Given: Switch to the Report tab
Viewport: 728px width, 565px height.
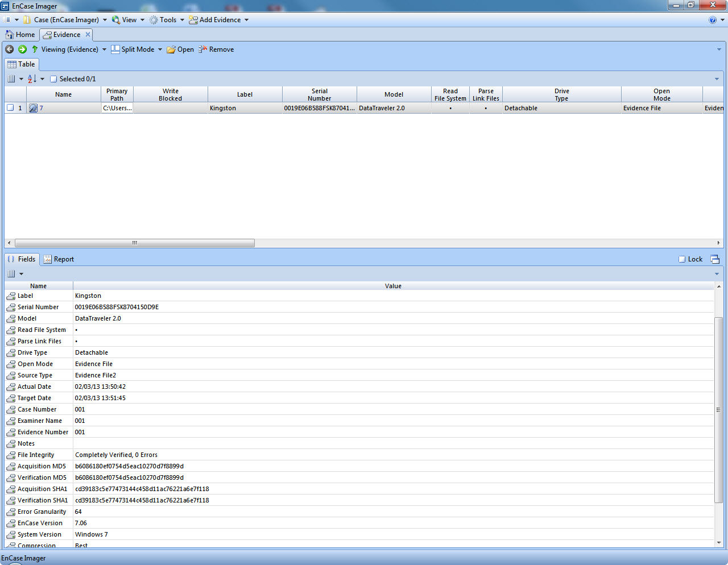Looking at the screenshot, I should click(x=59, y=259).
